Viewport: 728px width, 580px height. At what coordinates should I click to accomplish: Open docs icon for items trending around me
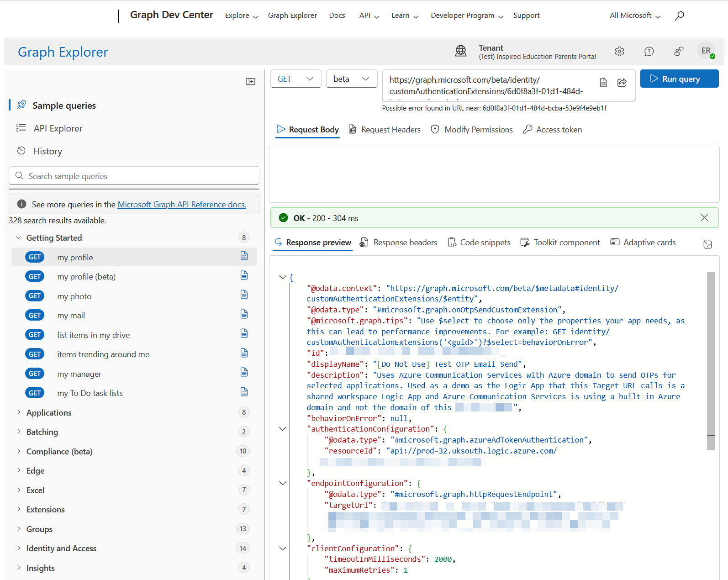[x=244, y=353]
